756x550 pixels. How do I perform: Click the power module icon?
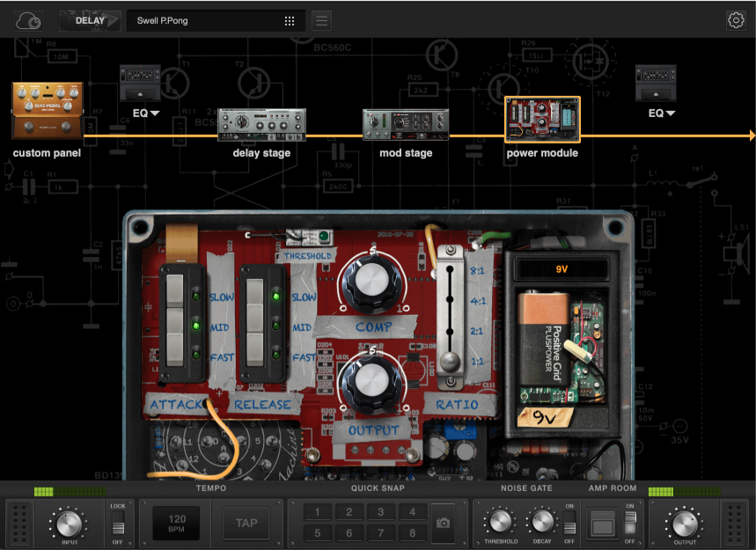click(542, 120)
